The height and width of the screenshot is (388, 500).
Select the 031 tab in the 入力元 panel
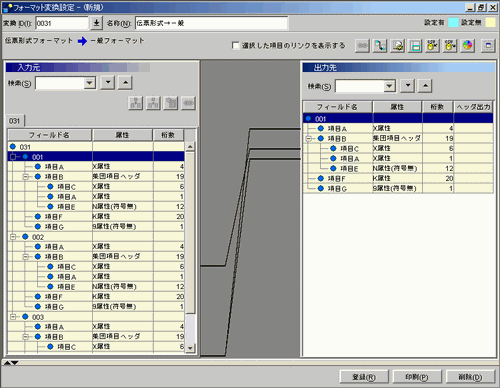tap(14, 121)
